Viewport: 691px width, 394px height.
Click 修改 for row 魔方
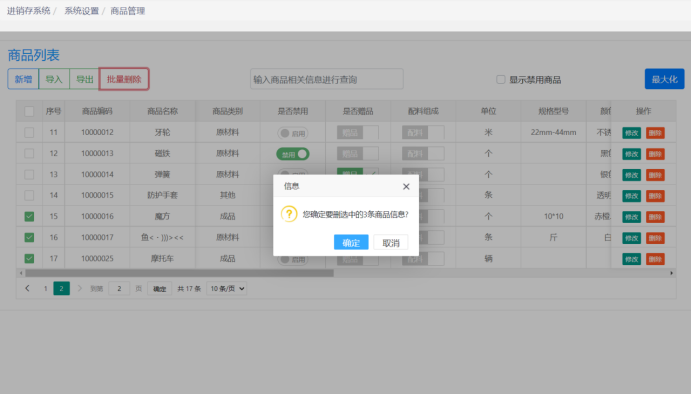[632, 217]
